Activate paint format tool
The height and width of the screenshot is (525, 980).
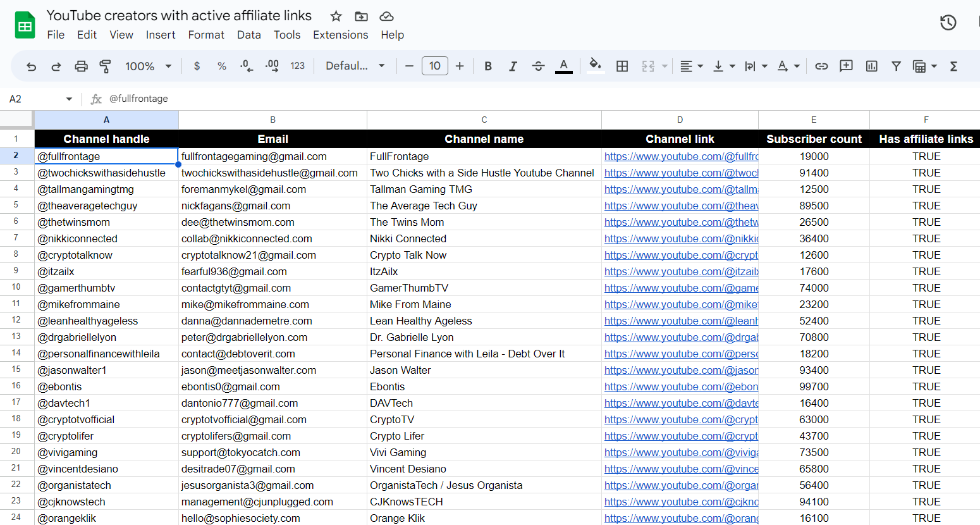(x=106, y=66)
